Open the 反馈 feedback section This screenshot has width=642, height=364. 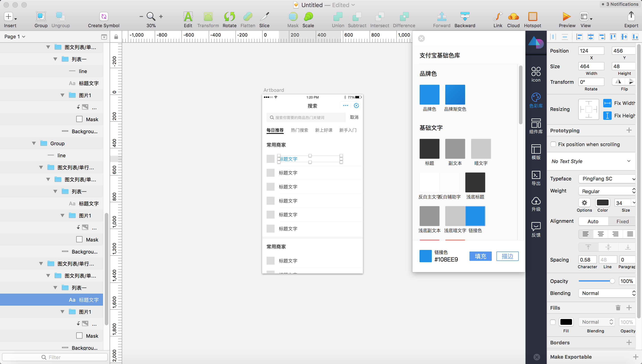pyautogui.click(x=536, y=229)
